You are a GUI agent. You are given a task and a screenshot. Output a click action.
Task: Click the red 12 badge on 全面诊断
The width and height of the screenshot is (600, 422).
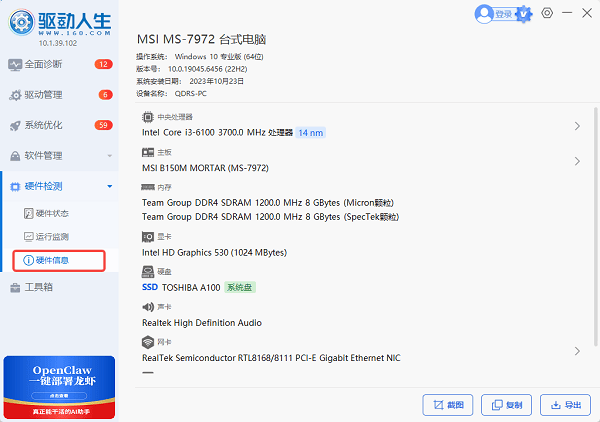pos(104,64)
